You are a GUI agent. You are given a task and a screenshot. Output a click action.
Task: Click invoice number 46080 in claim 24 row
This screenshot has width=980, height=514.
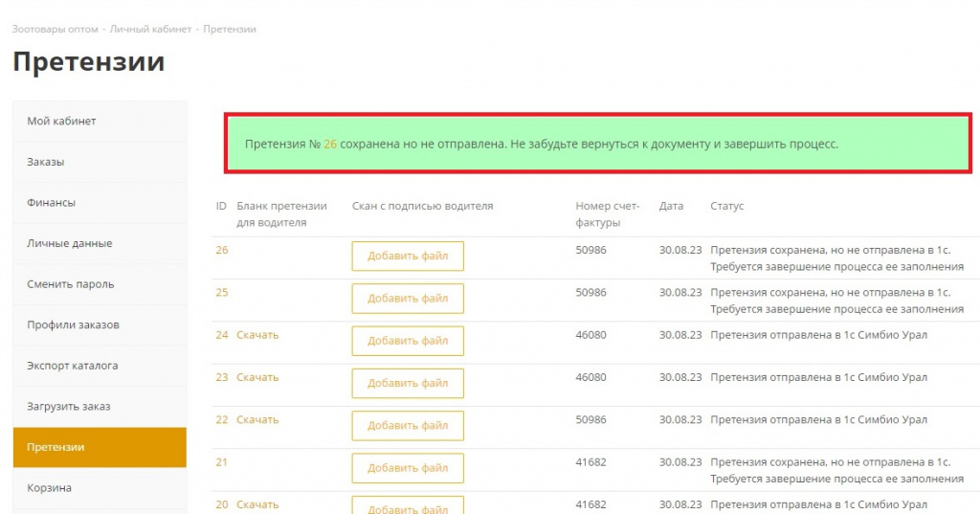[590, 335]
